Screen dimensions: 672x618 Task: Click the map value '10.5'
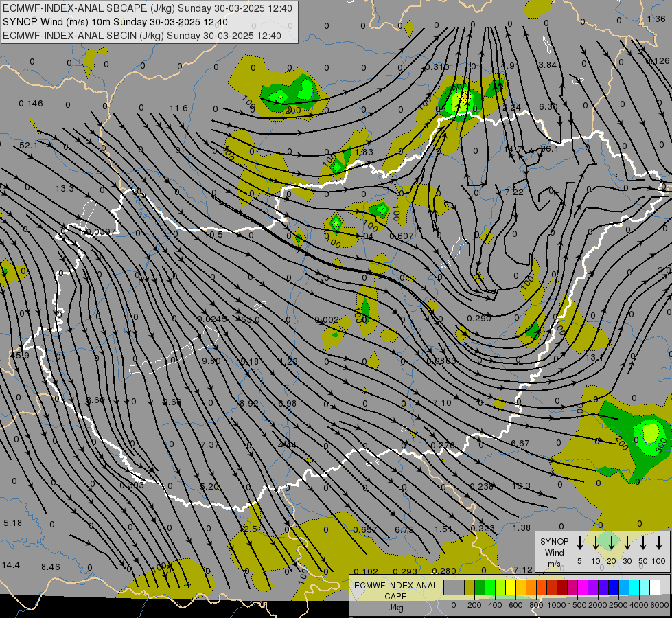[x=213, y=235]
